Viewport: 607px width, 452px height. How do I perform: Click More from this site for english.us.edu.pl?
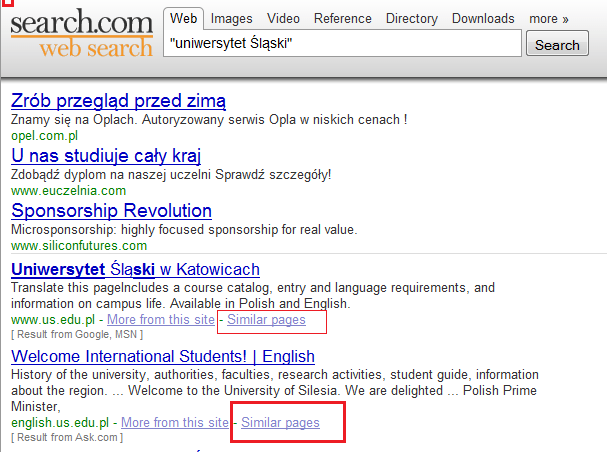pos(175,423)
